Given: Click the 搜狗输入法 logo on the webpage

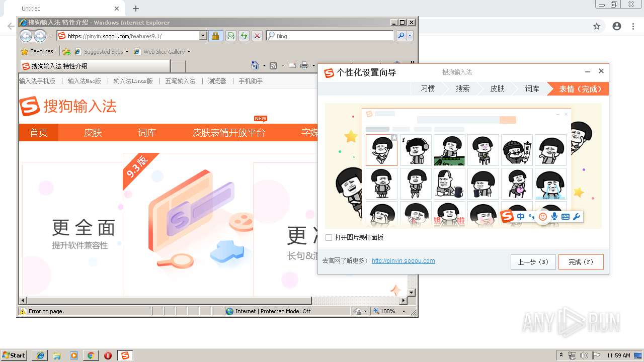Looking at the screenshot, I should point(68,106).
